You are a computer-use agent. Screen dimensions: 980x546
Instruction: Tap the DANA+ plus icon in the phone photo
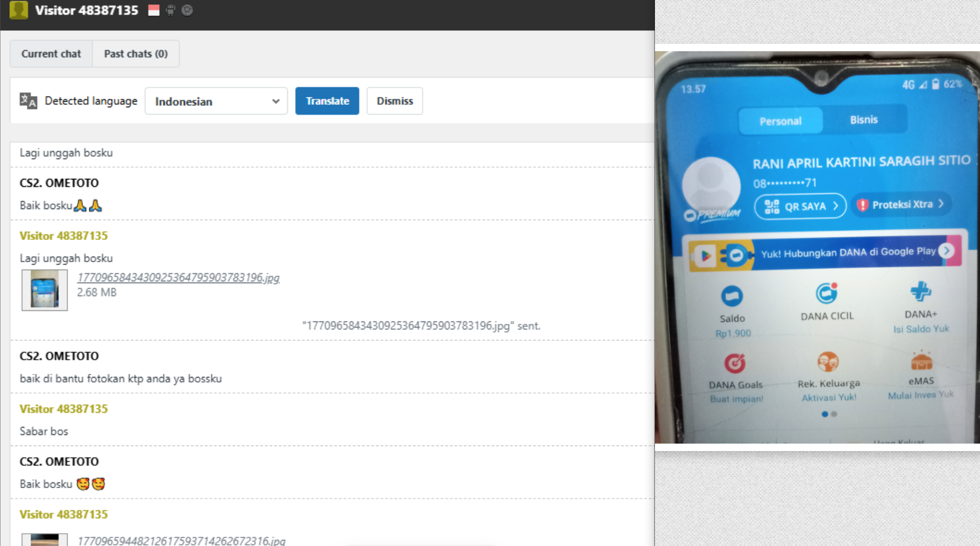click(920, 291)
